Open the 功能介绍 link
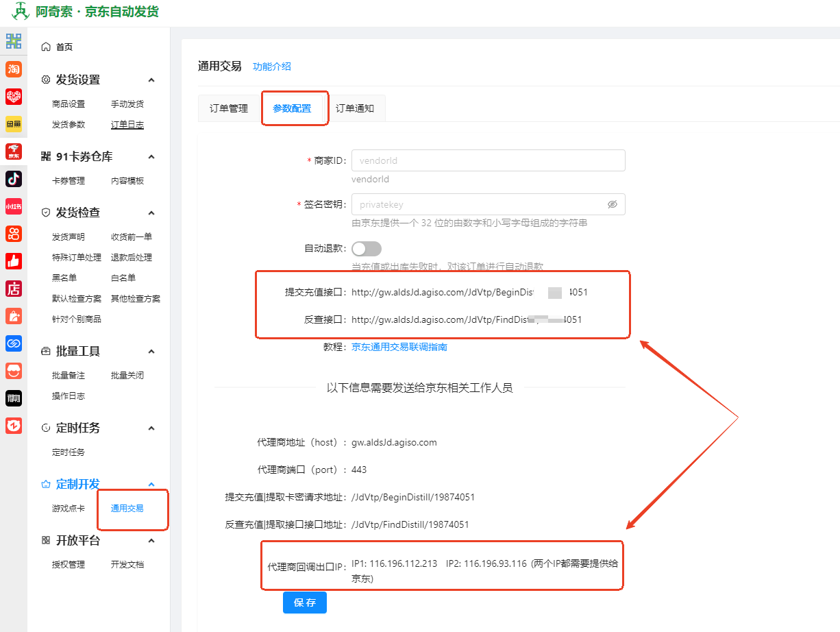 pyautogui.click(x=272, y=66)
